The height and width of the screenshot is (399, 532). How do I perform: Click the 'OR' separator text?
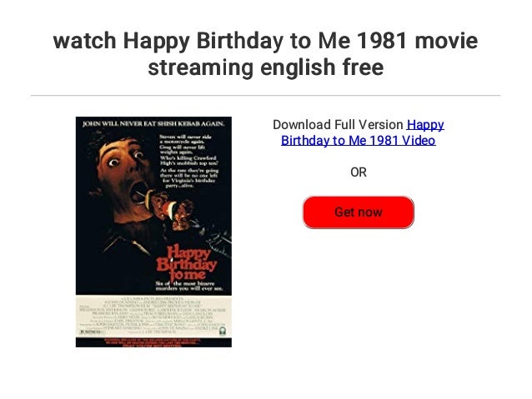[359, 172]
